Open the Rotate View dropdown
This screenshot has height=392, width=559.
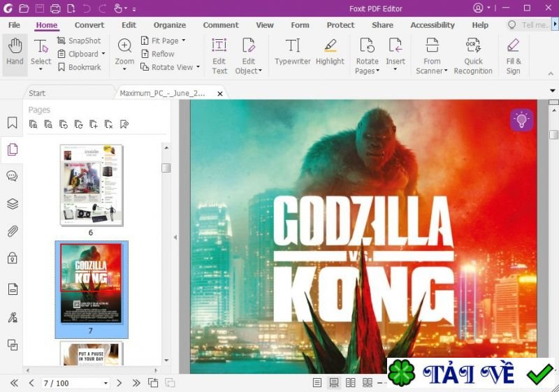(x=198, y=68)
